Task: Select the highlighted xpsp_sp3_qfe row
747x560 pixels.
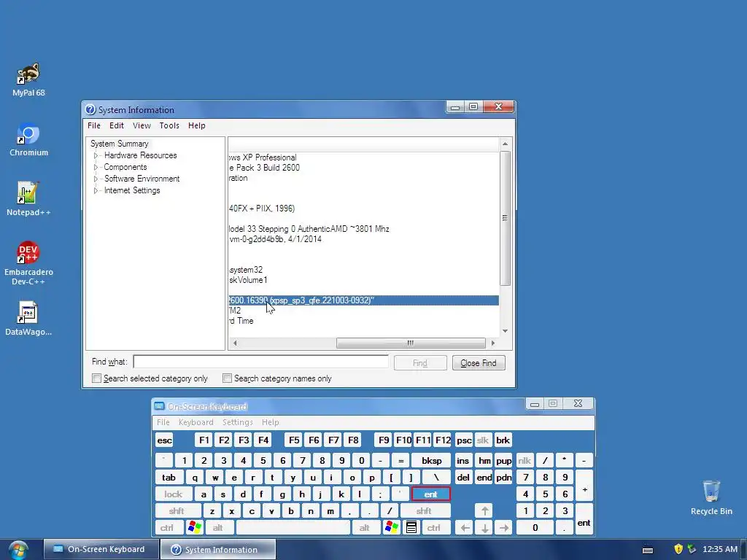Action: [363, 300]
